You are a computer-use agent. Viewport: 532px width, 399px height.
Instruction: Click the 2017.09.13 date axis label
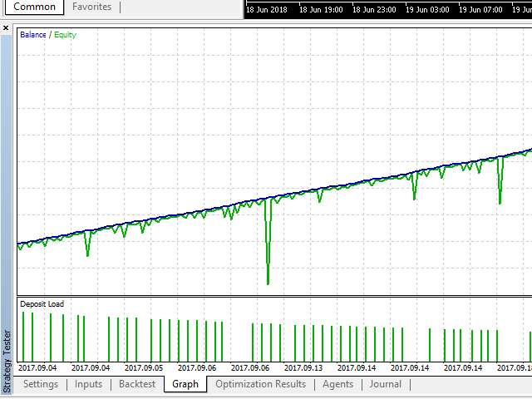pos(303,367)
